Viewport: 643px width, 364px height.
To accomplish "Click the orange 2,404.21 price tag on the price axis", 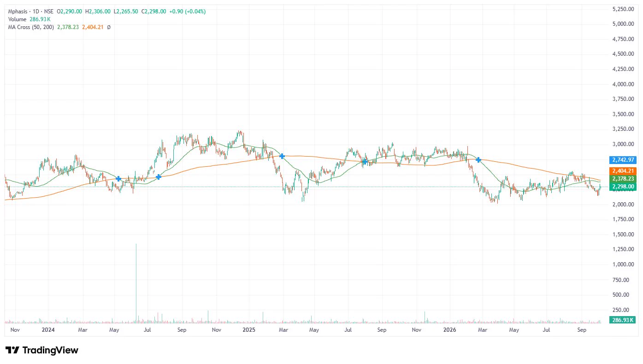I will pos(624,171).
